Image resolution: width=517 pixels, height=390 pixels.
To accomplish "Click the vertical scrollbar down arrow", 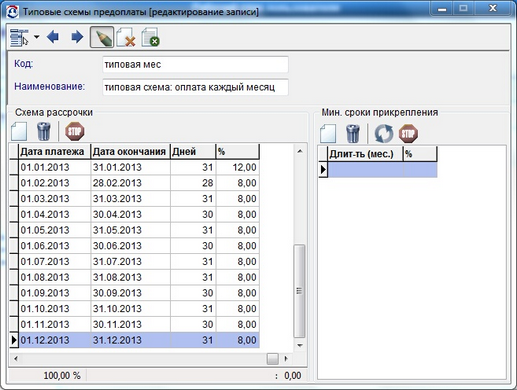I will pyautogui.click(x=300, y=345).
